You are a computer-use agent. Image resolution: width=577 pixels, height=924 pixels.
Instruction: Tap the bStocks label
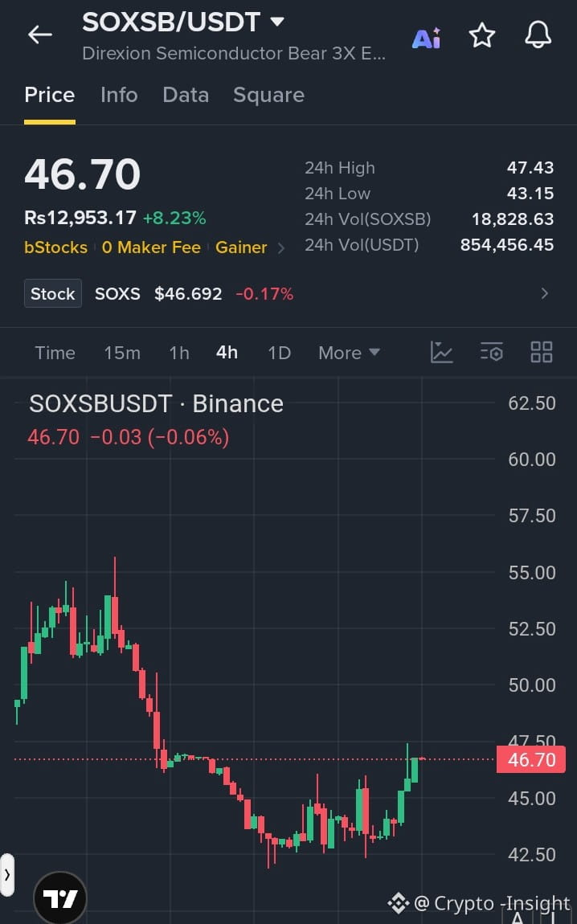tap(56, 247)
